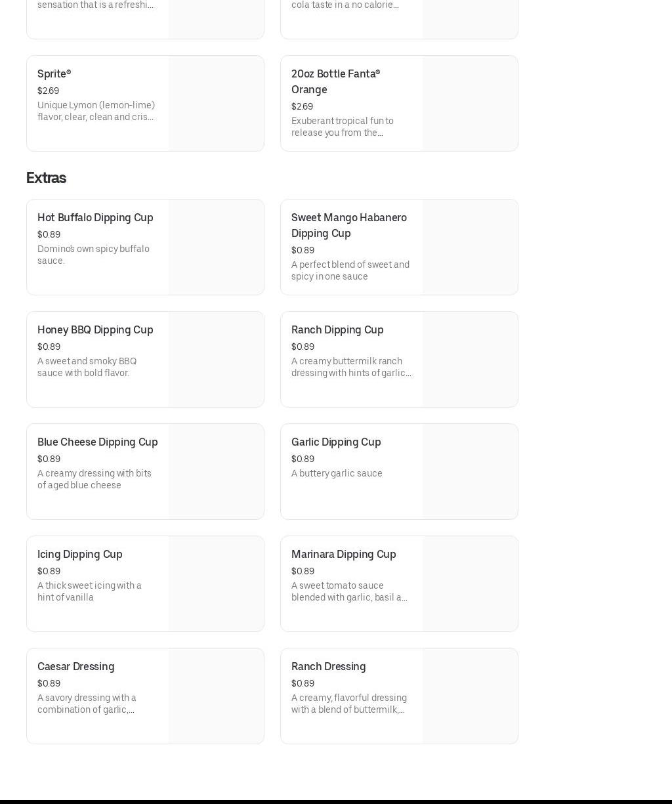Select the Caesar Dressing title
This screenshot has height=804, width=672.
pos(75,667)
